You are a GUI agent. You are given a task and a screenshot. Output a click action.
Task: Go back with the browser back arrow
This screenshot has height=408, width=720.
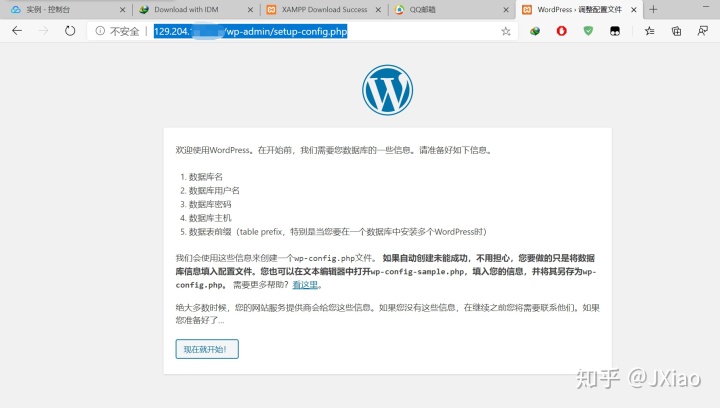(17, 31)
